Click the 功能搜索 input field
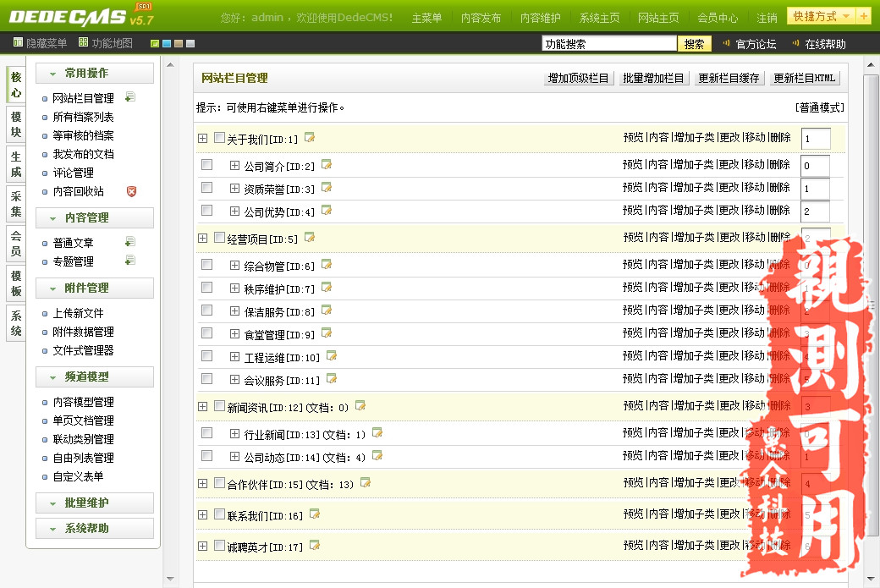880x588 pixels. [x=609, y=44]
